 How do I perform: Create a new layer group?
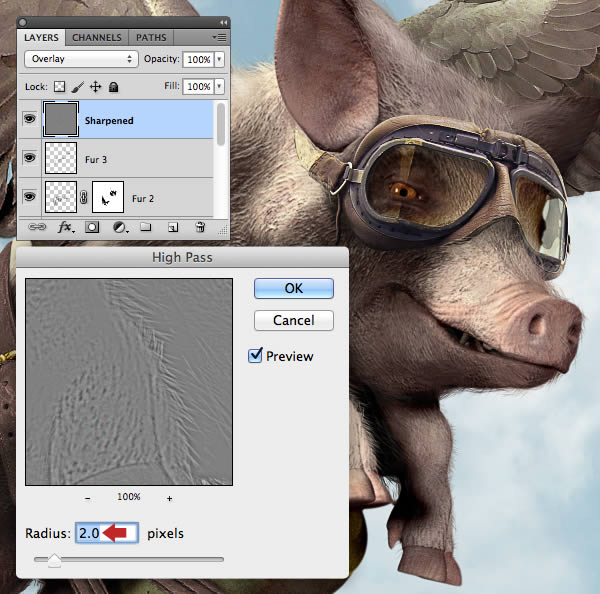[x=145, y=227]
